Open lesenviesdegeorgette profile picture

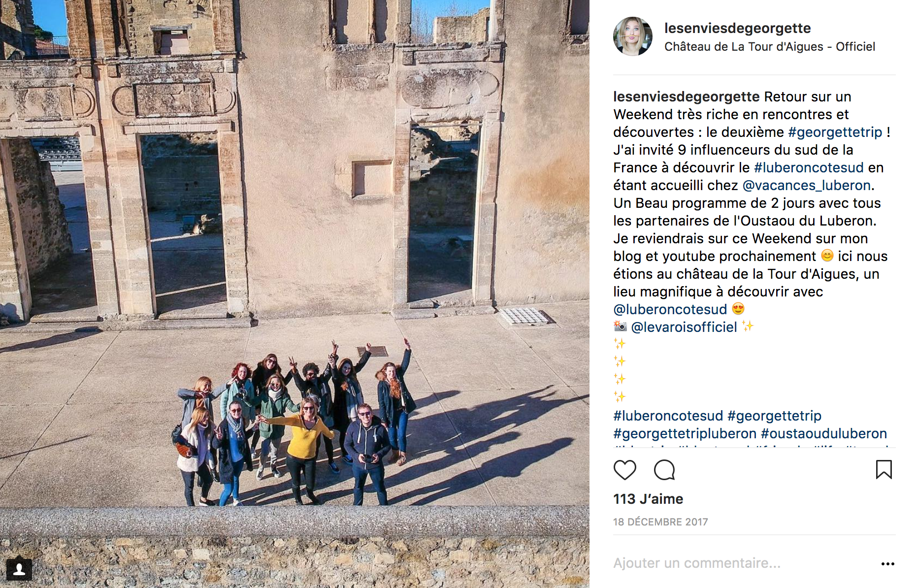click(633, 36)
